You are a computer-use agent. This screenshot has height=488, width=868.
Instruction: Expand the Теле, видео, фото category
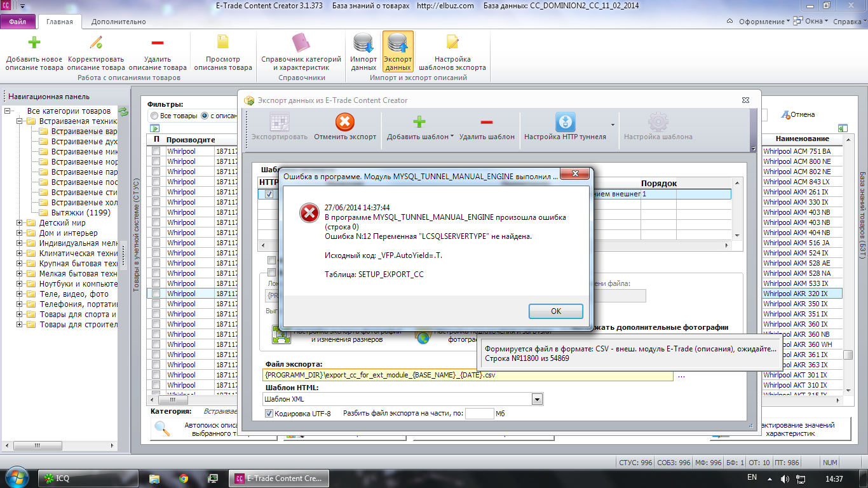[20, 294]
